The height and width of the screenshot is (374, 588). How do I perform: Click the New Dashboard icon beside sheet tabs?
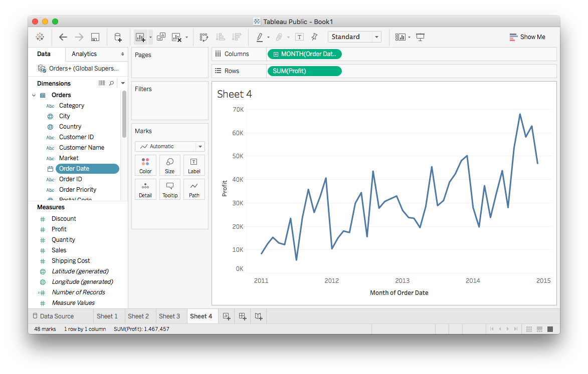click(x=243, y=316)
